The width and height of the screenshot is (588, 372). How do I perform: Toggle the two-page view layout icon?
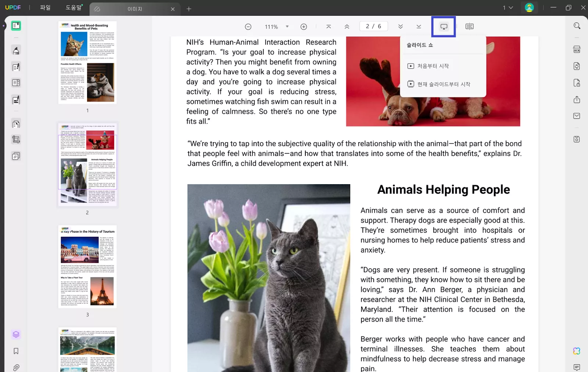point(469,26)
